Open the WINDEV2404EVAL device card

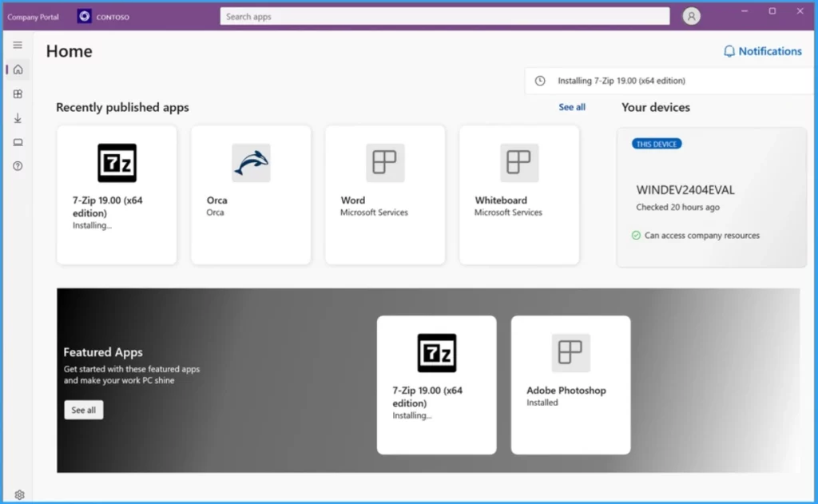[x=712, y=198]
